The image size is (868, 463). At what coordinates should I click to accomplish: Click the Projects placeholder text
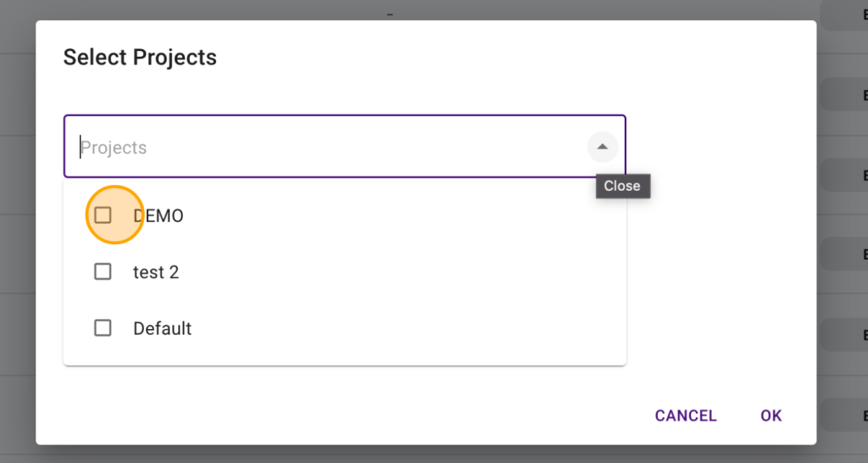(x=114, y=148)
